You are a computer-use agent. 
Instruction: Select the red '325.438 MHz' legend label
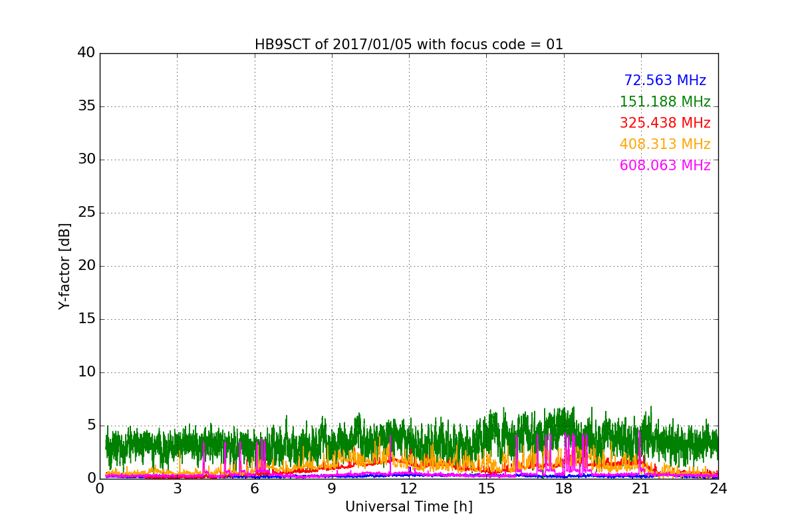pos(665,123)
